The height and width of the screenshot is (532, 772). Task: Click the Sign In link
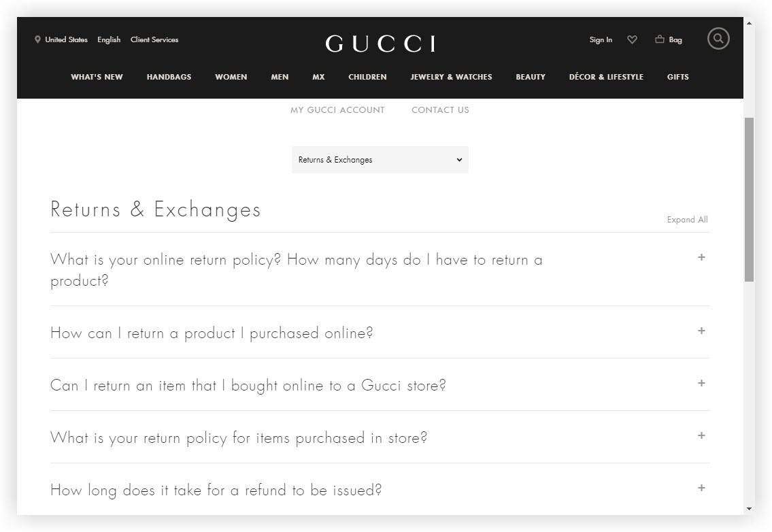600,39
